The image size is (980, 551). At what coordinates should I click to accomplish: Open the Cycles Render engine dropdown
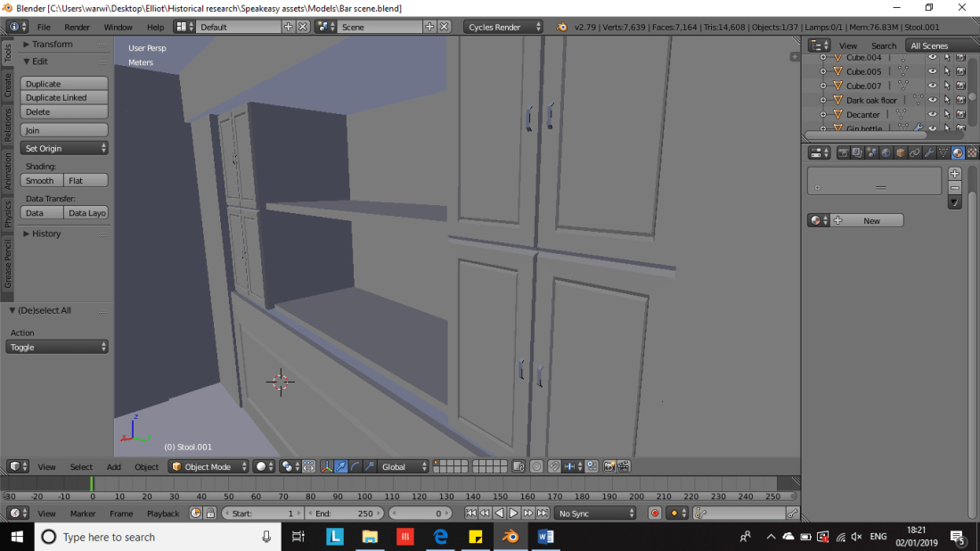[503, 27]
